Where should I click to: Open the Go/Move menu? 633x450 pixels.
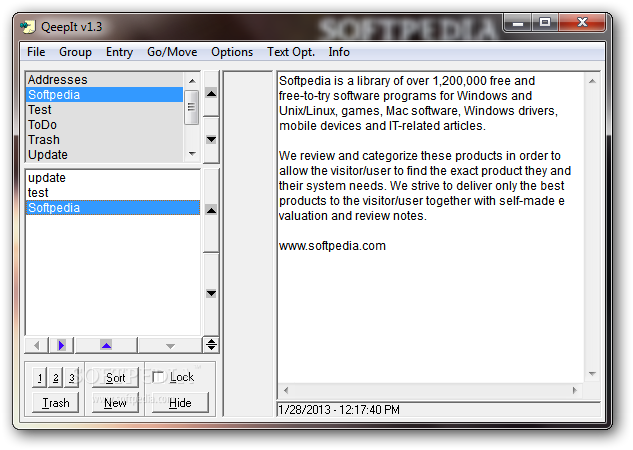click(x=172, y=52)
